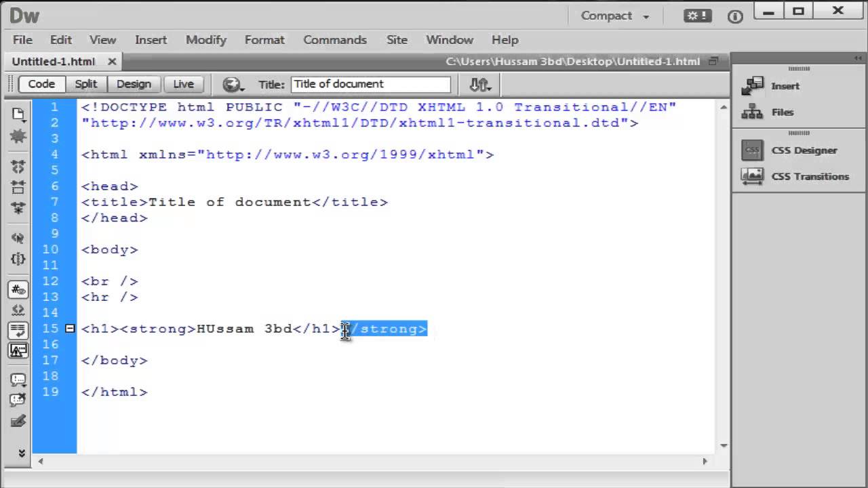Click the html xmlns line of code
Screen dimensions: 868x488
(x=288, y=155)
